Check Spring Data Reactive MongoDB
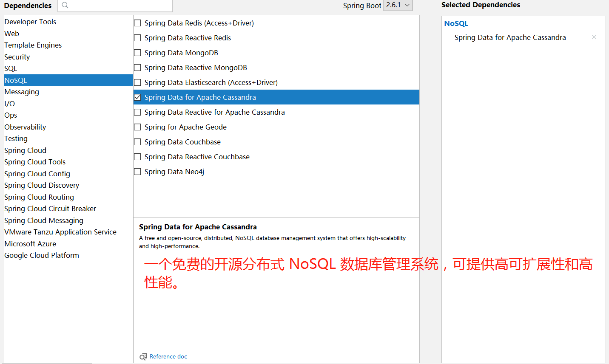609x364 pixels. tap(137, 67)
